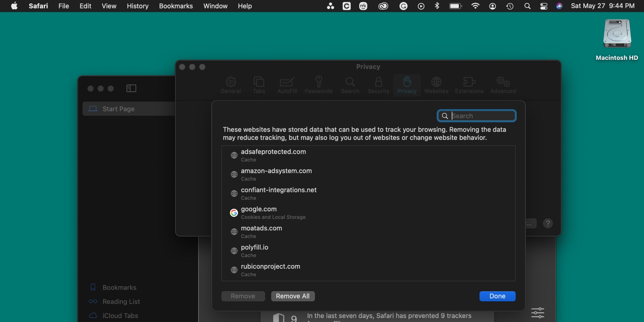Toggle the Safari sidebar button

(x=131, y=89)
